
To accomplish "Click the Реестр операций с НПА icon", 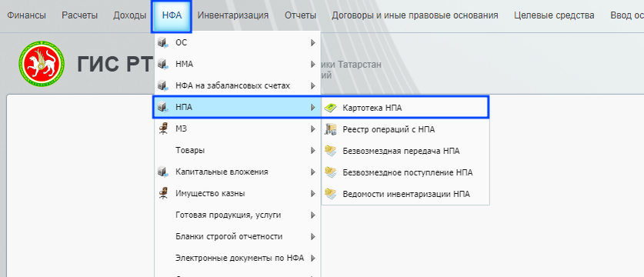I will point(331,129).
